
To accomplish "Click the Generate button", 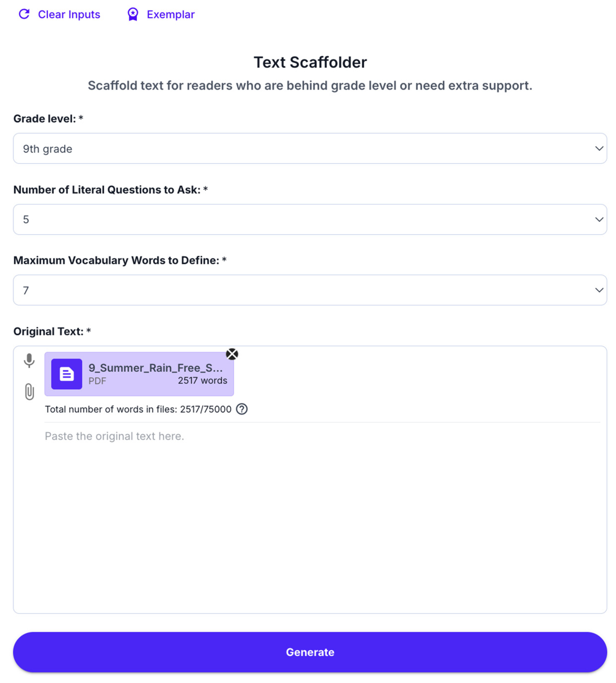I will [x=310, y=652].
